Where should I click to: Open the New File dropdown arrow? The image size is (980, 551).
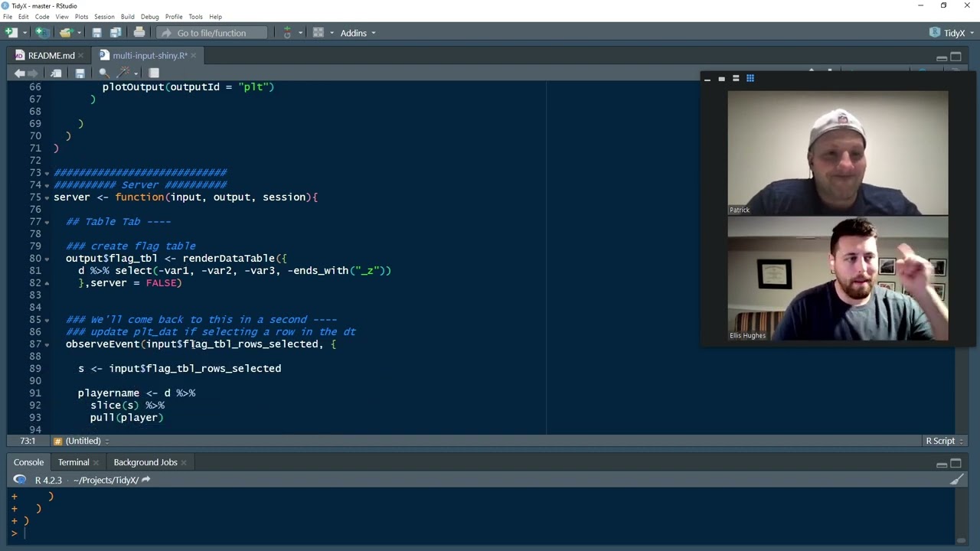coord(24,33)
